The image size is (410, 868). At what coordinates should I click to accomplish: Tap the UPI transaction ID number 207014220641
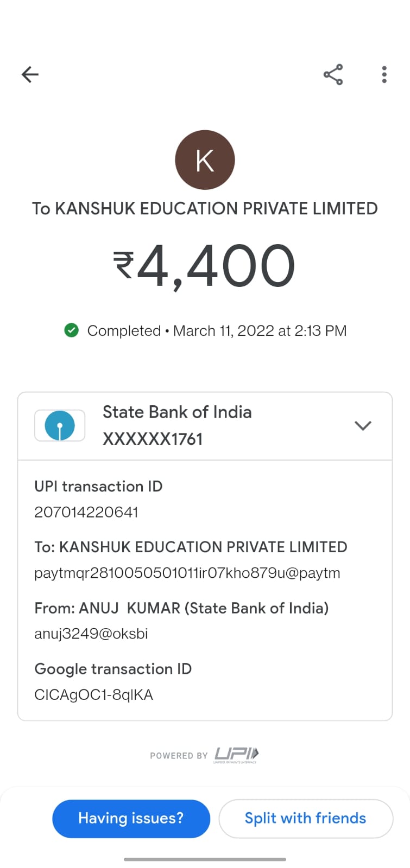tap(86, 512)
